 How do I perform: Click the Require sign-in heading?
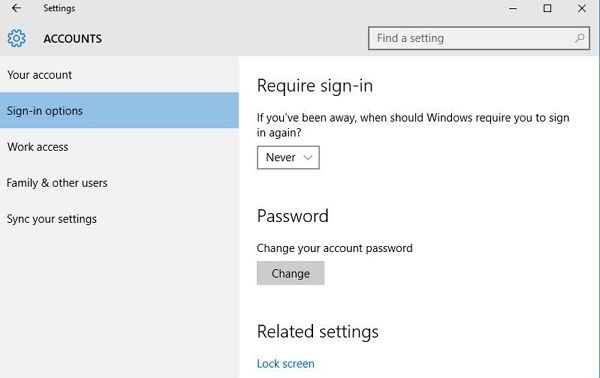click(x=315, y=86)
